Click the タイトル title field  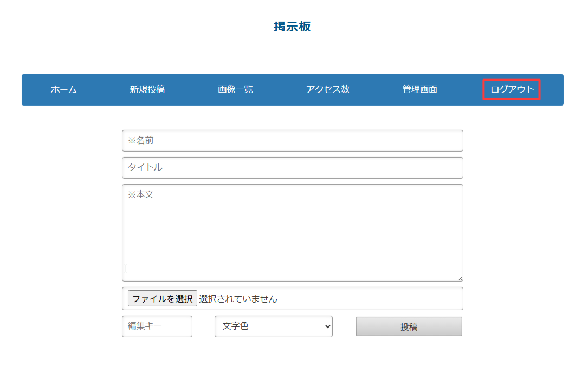pyautogui.click(x=293, y=168)
